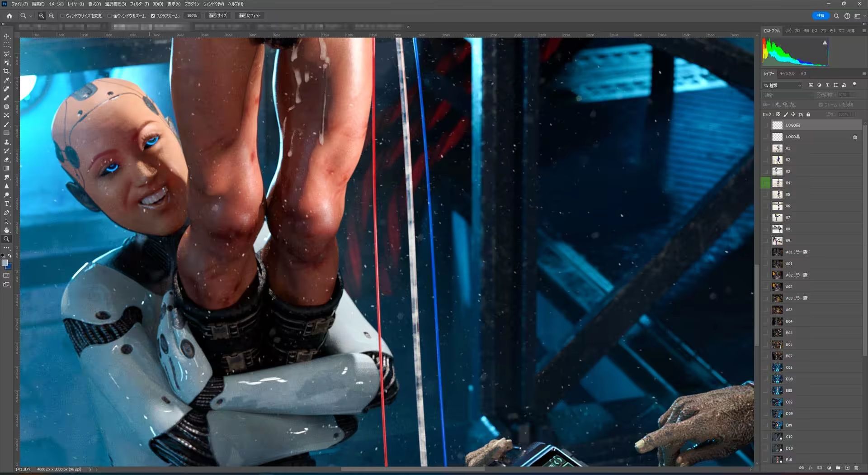Choose zoom-out magnifier in options bar

tap(52, 16)
